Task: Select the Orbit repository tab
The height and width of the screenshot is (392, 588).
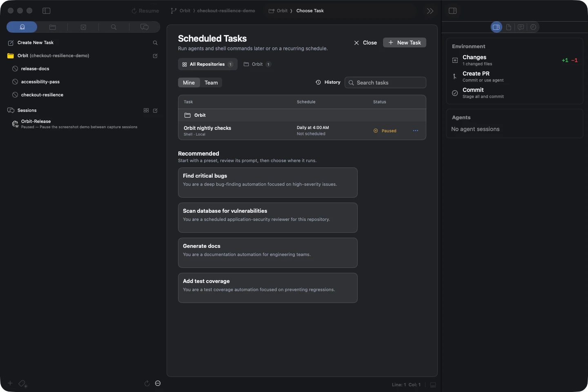Action: [x=257, y=64]
